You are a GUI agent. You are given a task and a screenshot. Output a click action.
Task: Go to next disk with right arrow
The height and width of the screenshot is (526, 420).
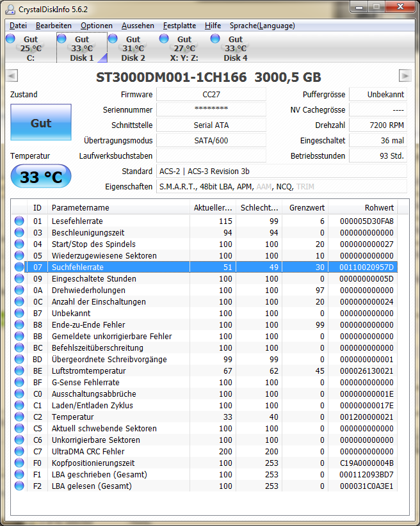click(405, 76)
